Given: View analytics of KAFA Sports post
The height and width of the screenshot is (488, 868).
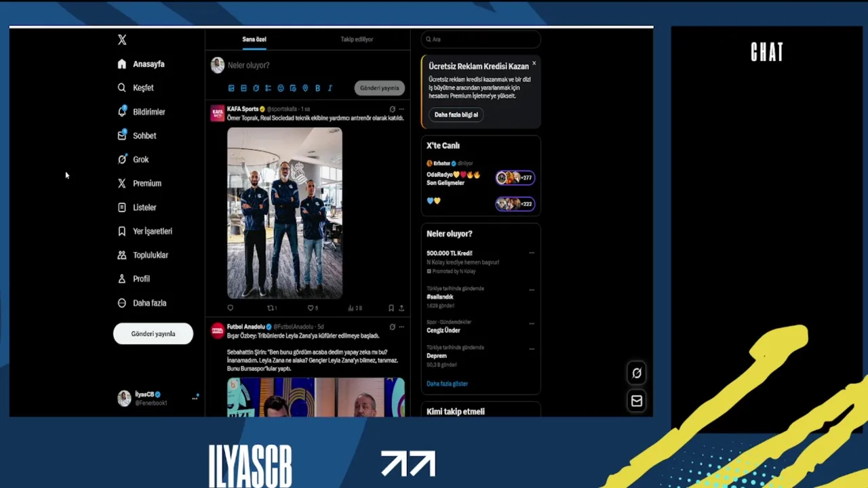Looking at the screenshot, I should tap(355, 308).
